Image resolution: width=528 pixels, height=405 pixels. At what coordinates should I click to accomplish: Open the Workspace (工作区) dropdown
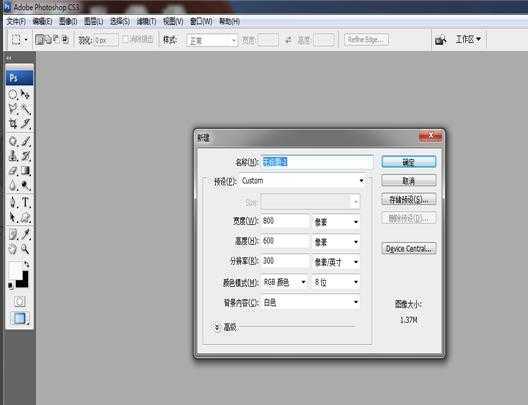point(468,39)
